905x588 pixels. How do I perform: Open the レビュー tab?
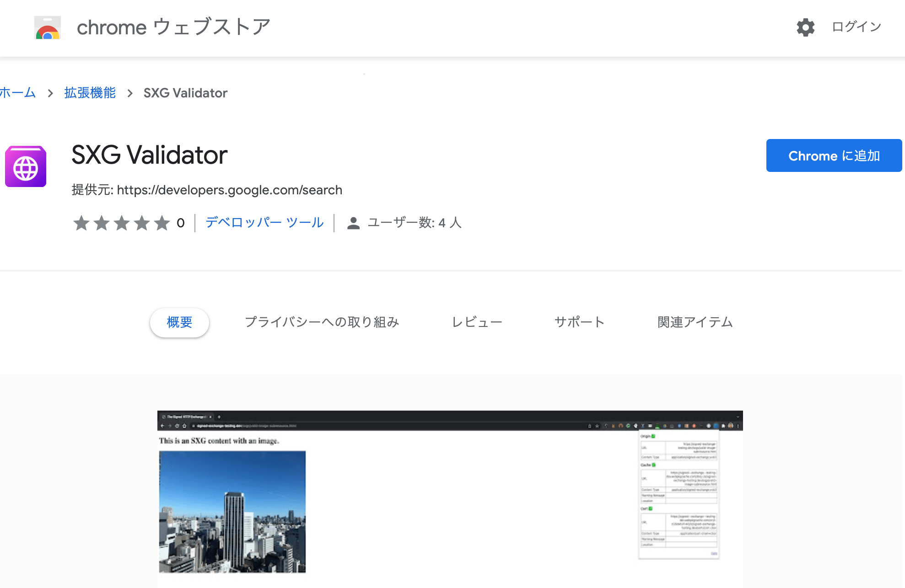click(x=477, y=322)
